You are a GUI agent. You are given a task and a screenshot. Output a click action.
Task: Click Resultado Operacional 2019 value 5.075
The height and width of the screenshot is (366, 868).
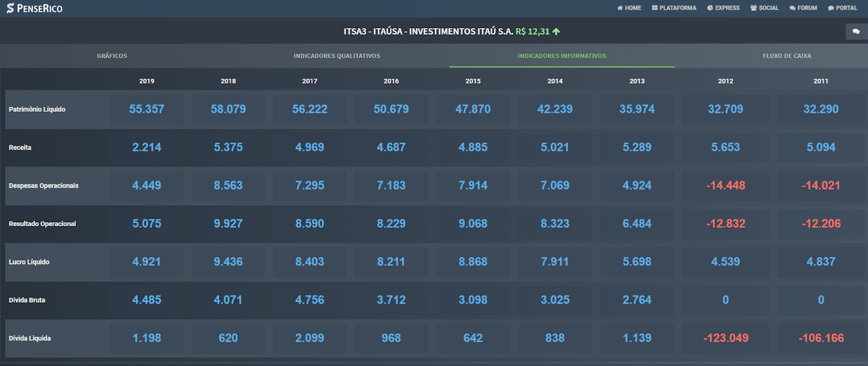click(x=146, y=224)
